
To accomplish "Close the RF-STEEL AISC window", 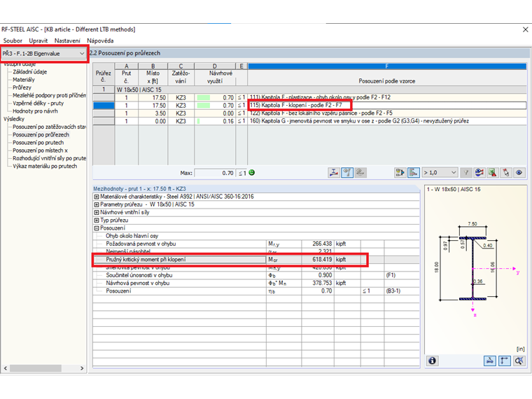I will (x=525, y=29).
